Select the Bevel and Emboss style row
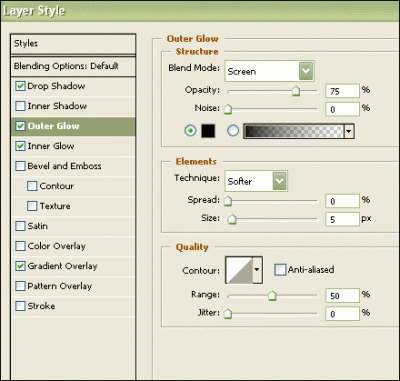This screenshot has width=400, height=381. pyautogui.click(x=73, y=166)
